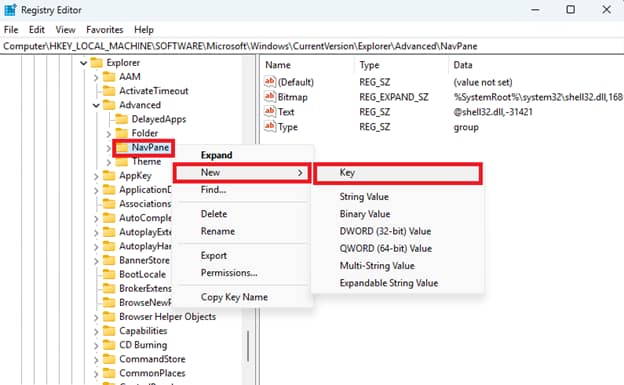Choose Delete in the context menu
Image resolution: width=624 pixels, height=385 pixels.
coord(243,214)
